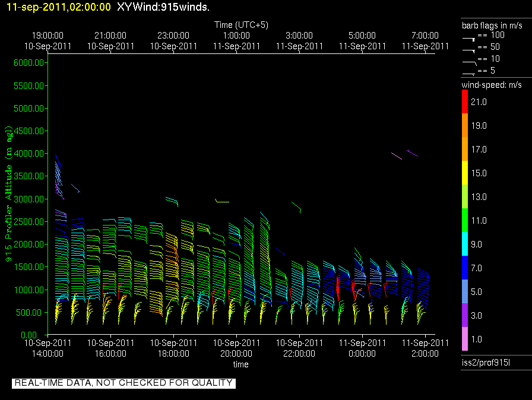The height and width of the screenshot is (400, 532).
Task: Click the 5500.00 altitude tick label
Action: pyautogui.click(x=29, y=86)
